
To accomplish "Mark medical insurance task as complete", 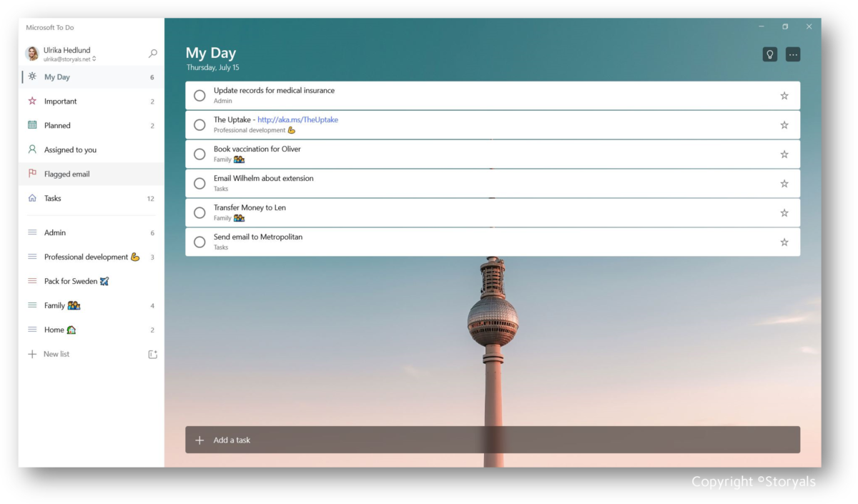I will coord(199,94).
